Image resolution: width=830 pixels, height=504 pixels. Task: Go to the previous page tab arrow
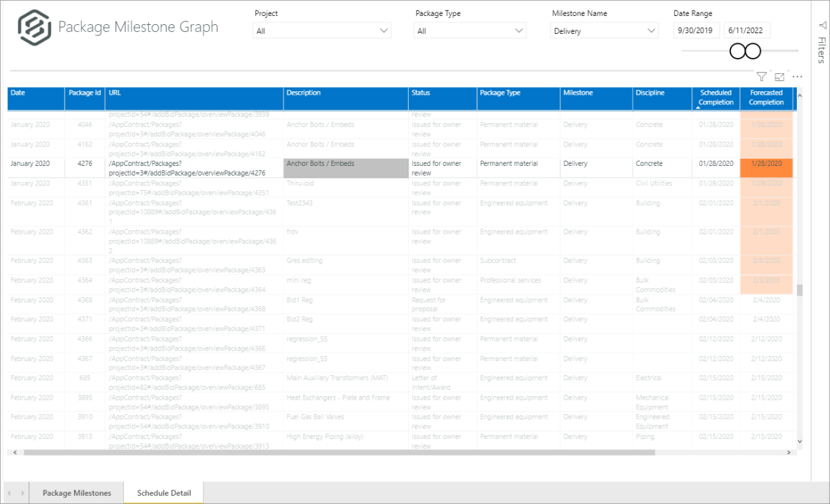(10, 493)
